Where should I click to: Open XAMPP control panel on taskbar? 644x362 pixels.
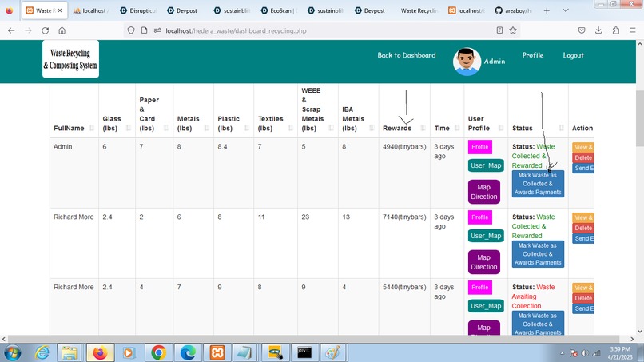click(217, 352)
